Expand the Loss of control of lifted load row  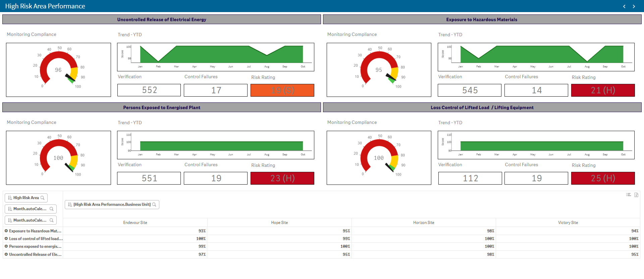click(x=6, y=239)
